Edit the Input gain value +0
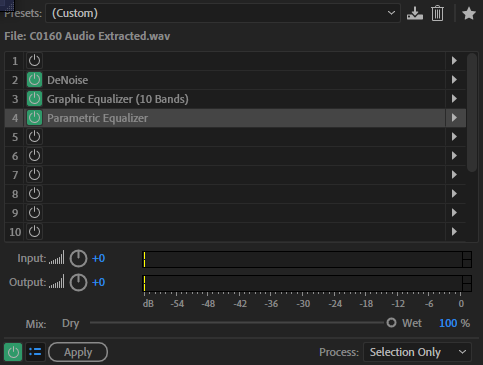This screenshot has height=365, width=483. click(x=99, y=258)
